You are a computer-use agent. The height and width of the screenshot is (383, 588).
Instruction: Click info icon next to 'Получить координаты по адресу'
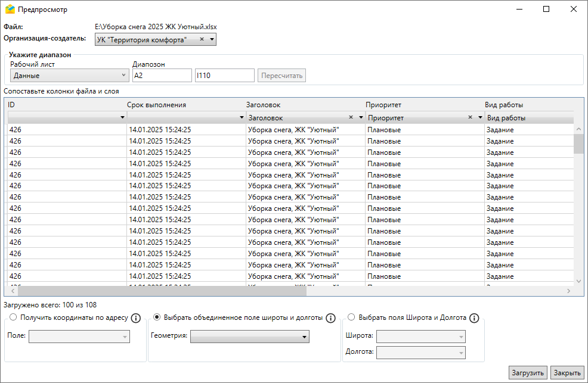(135, 318)
